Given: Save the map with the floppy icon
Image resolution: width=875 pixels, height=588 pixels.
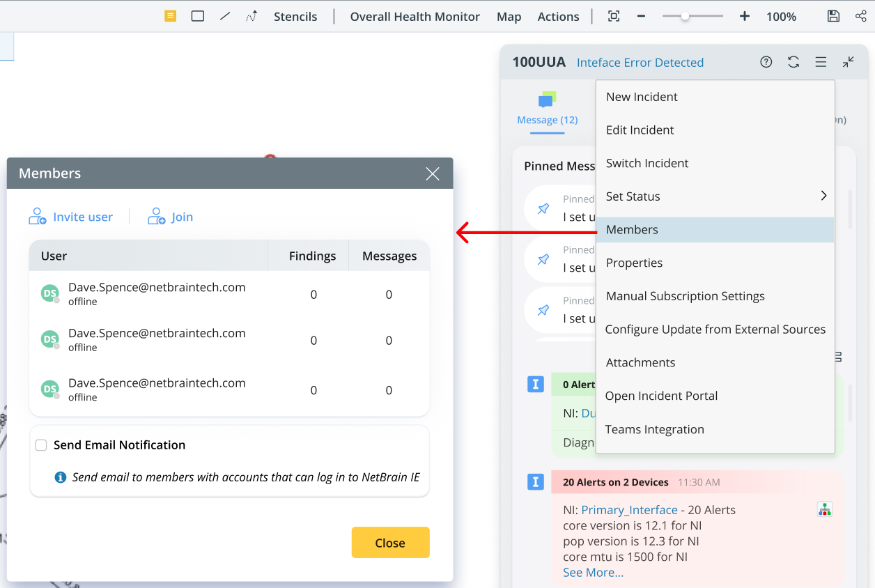Looking at the screenshot, I should point(833,16).
